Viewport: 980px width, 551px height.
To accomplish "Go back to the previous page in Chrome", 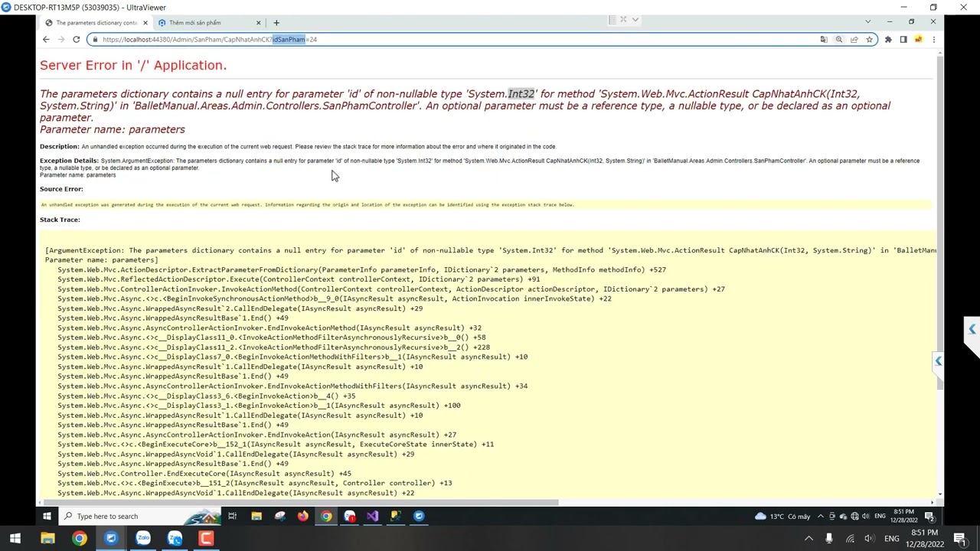I will tap(46, 39).
